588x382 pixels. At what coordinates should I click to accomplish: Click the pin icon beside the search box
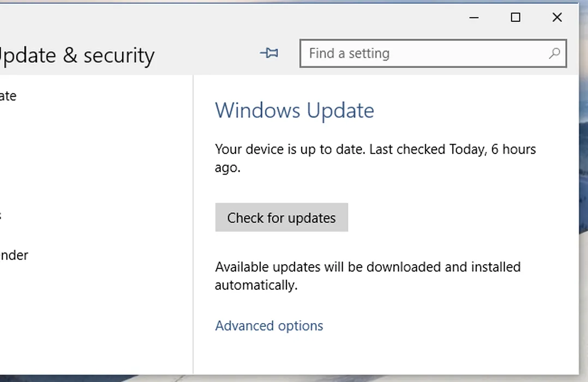tap(269, 53)
